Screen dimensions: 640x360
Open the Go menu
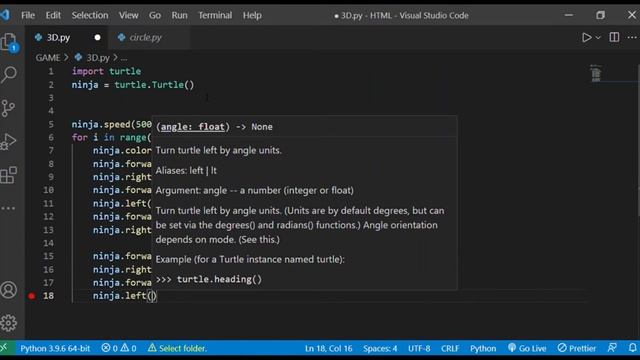[x=155, y=16]
